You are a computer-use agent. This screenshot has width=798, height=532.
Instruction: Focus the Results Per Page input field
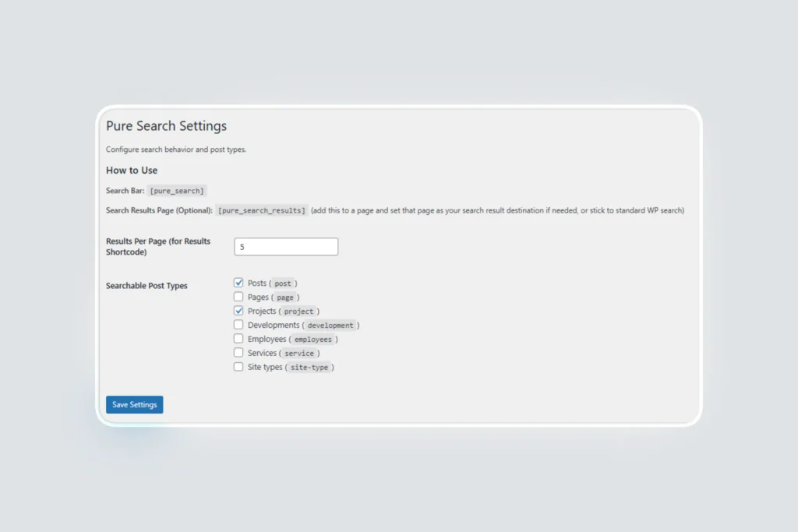286,247
